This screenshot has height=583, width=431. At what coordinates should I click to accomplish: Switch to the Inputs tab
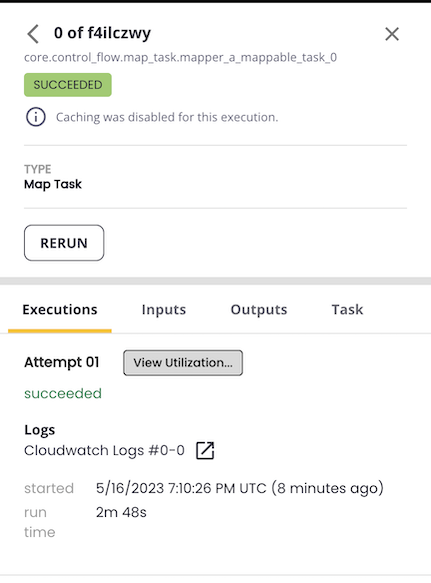point(164,310)
